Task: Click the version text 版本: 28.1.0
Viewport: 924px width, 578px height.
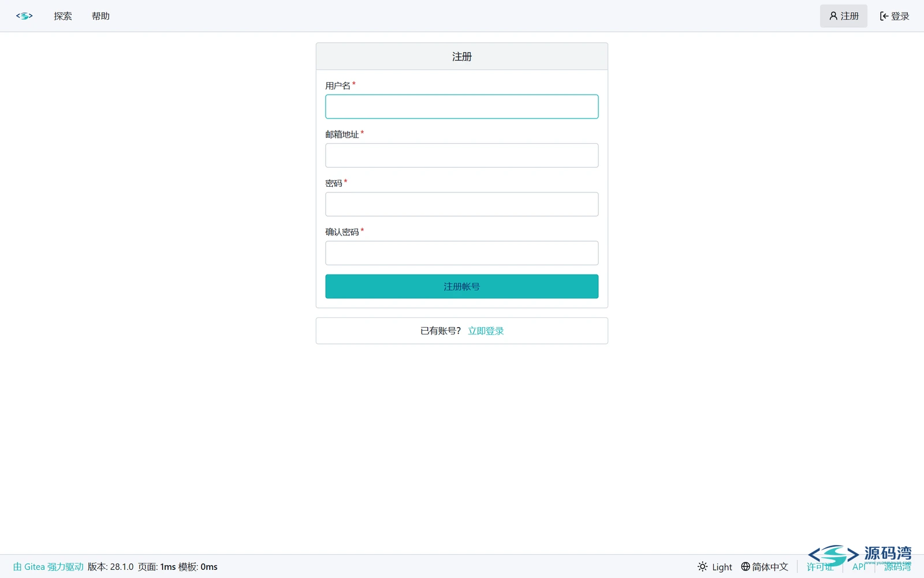Action: [110, 567]
